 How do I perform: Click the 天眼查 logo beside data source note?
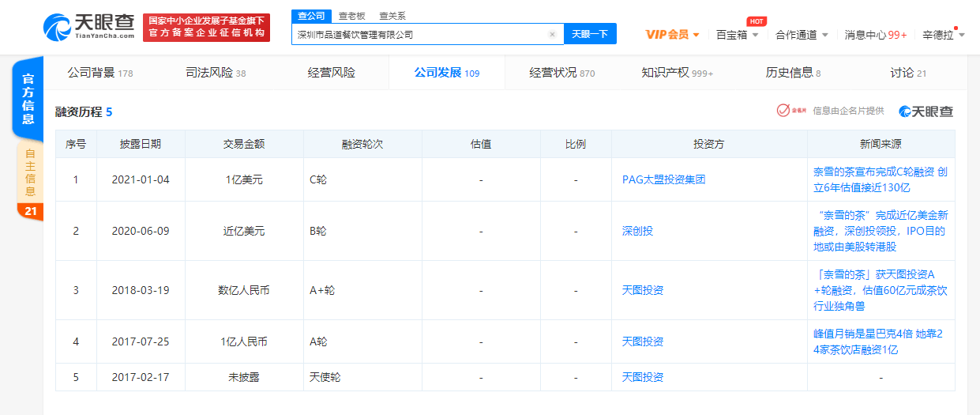(x=926, y=111)
